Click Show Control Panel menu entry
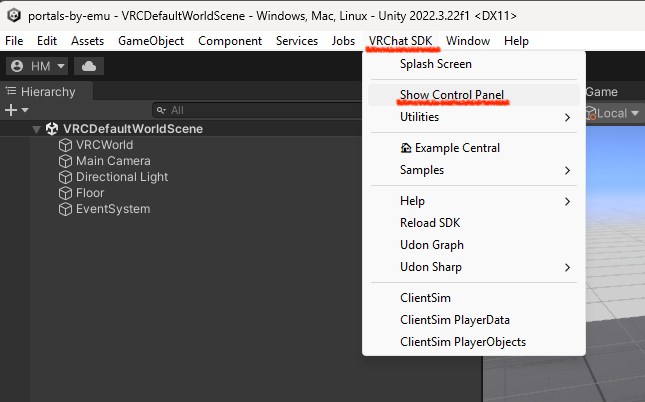 click(452, 95)
